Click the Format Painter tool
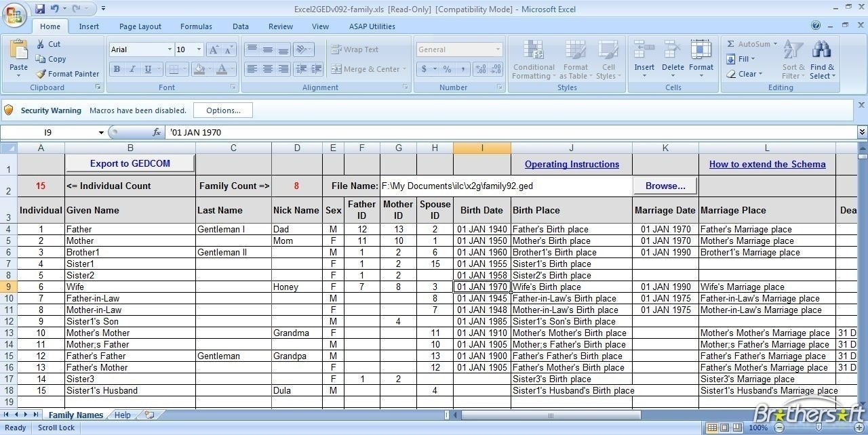Viewport: 868px width, 435px height. (67, 74)
